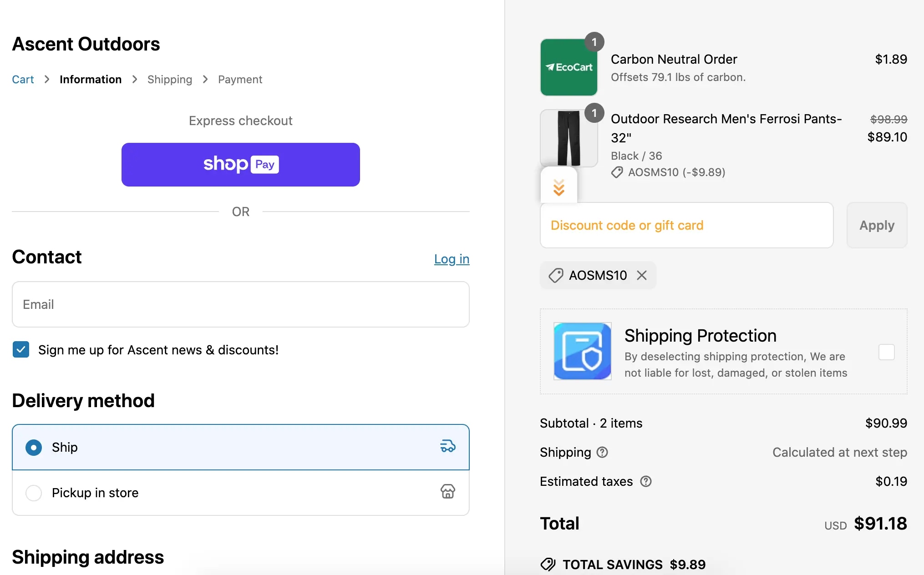Click the pants line item discount tag icon
Screen dimensions: 924x575
(x=617, y=172)
